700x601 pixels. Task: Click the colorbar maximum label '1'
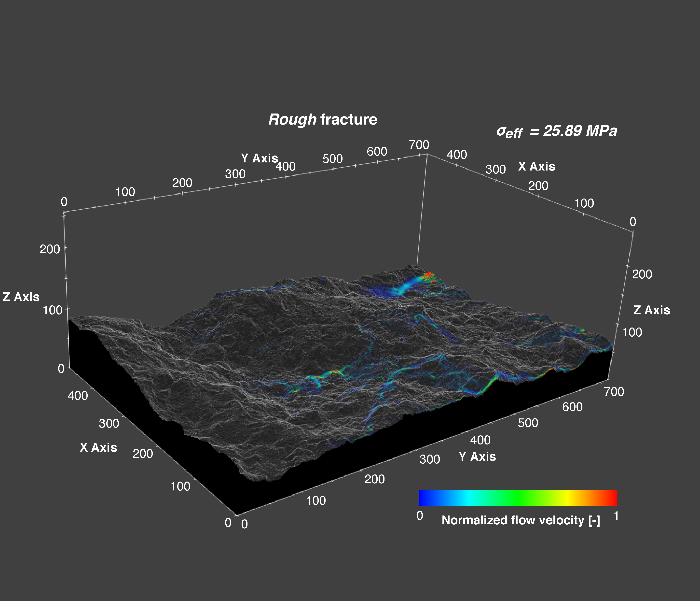click(616, 516)
